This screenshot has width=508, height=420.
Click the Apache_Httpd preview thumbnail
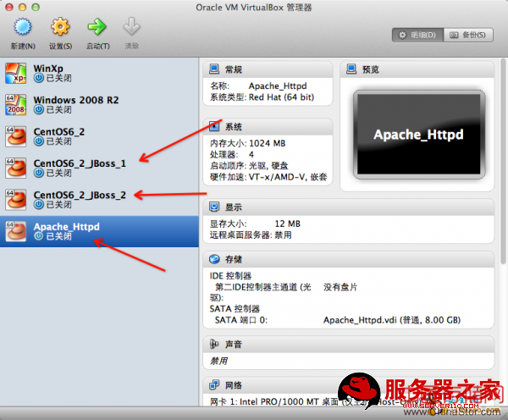click(x=418, y=134)
